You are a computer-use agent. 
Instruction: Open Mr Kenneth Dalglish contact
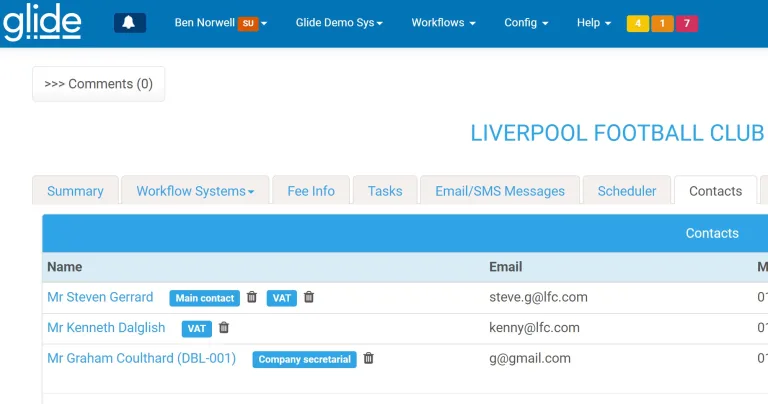[106, 328]
